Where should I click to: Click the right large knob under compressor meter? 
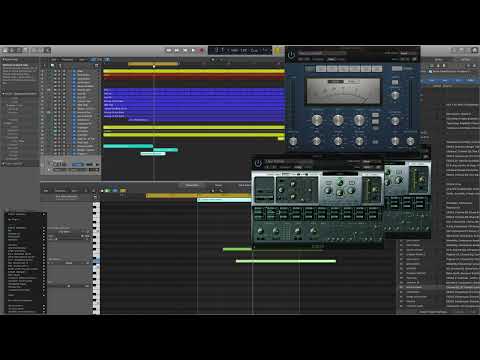(x=359, y=120)
